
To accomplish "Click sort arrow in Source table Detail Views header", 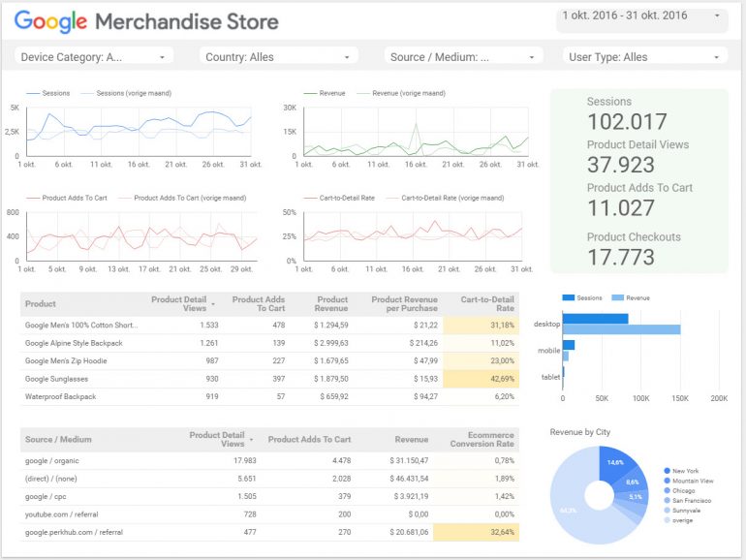I will coord(251,440).
